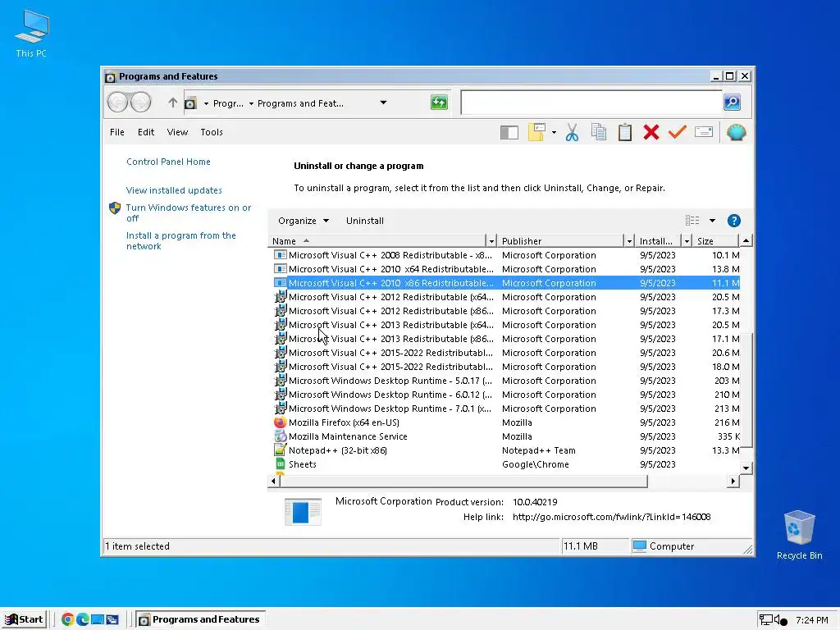Screen dimensions: 840x630
Task: Click the clipboard Paste icon
Action: pyautogui.click(x=624, y=132)
